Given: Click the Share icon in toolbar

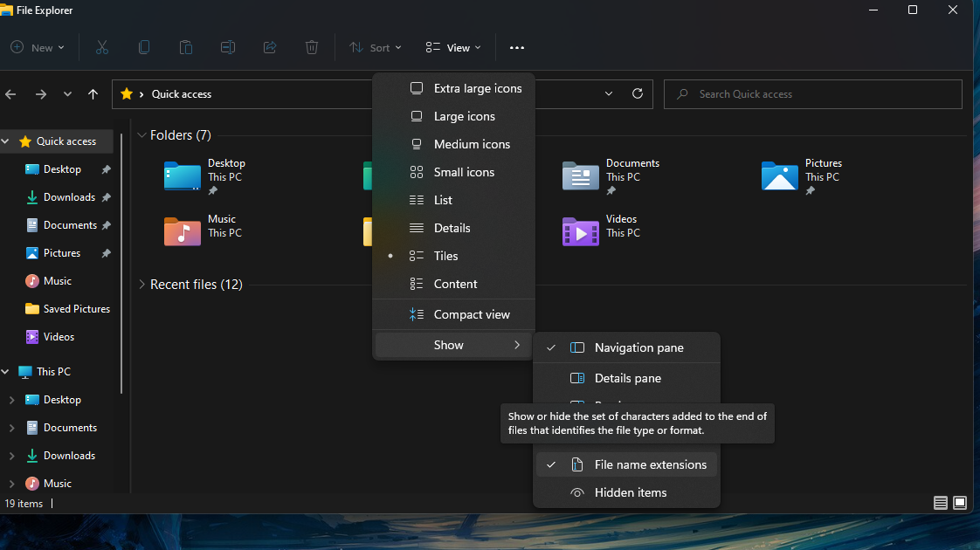Looking at the screenshot, I should pos(270,47).
